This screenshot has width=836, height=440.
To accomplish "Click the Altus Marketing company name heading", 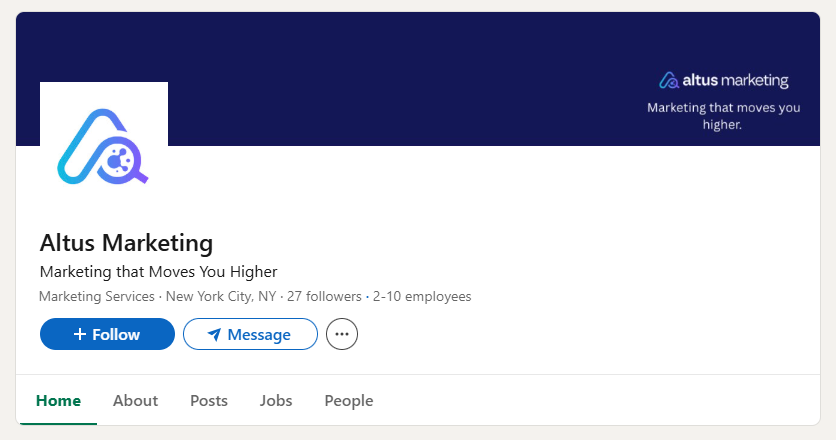I will 126,243.
